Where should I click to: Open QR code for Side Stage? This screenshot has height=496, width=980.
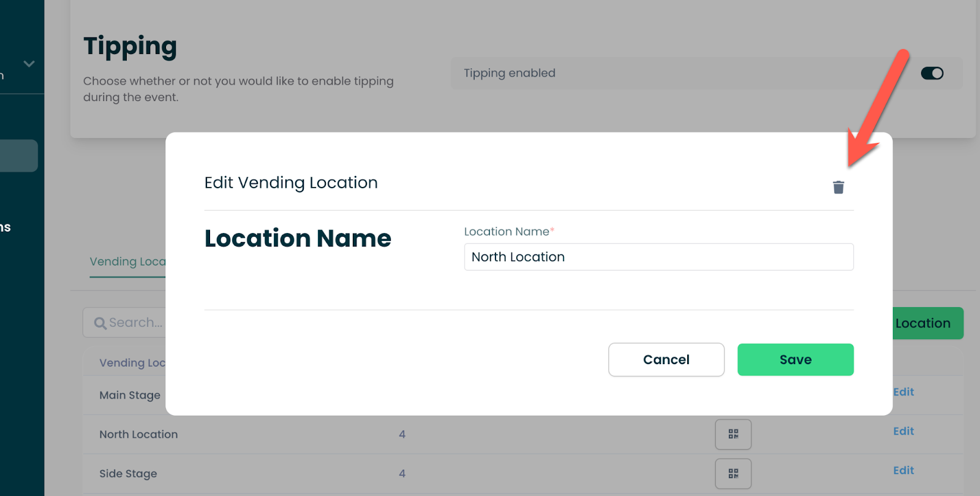coord(733,473)
